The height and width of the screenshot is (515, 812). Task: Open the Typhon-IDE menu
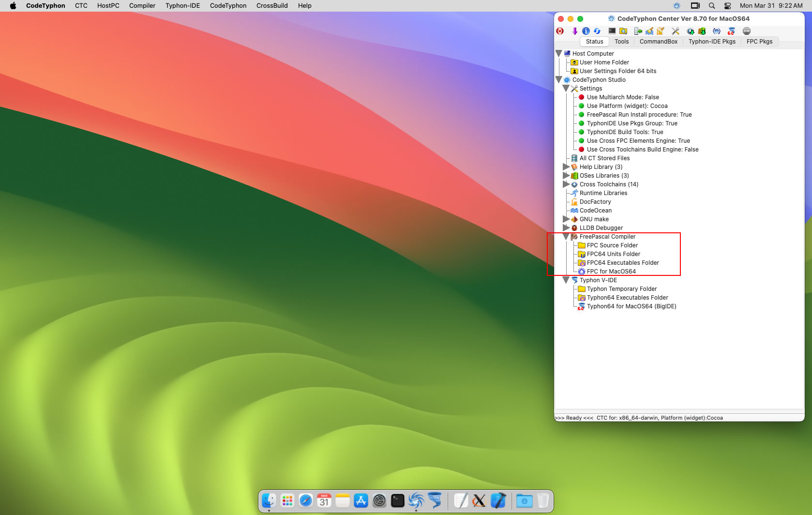[x=183, y=6]
